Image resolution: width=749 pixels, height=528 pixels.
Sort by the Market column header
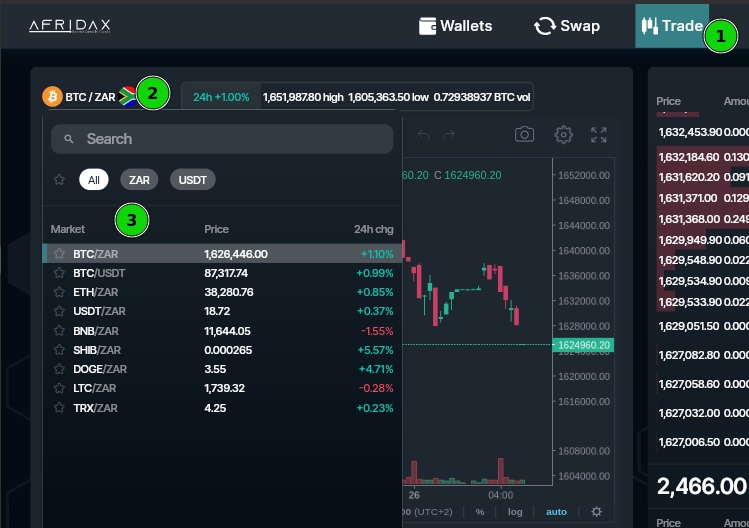[68, 229]
